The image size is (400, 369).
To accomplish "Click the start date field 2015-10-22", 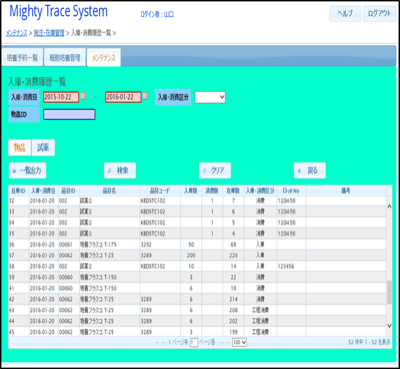I will (61, 97).
